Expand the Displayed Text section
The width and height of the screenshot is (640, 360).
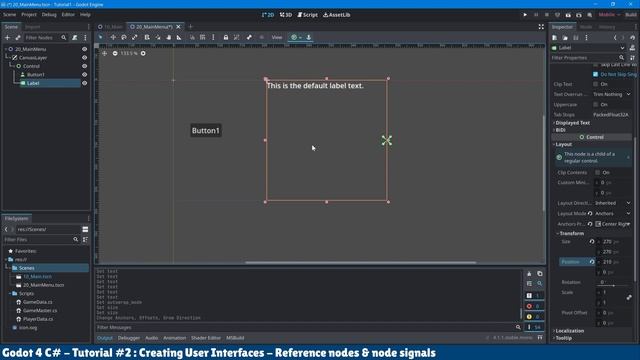click(x=572, y=123)
